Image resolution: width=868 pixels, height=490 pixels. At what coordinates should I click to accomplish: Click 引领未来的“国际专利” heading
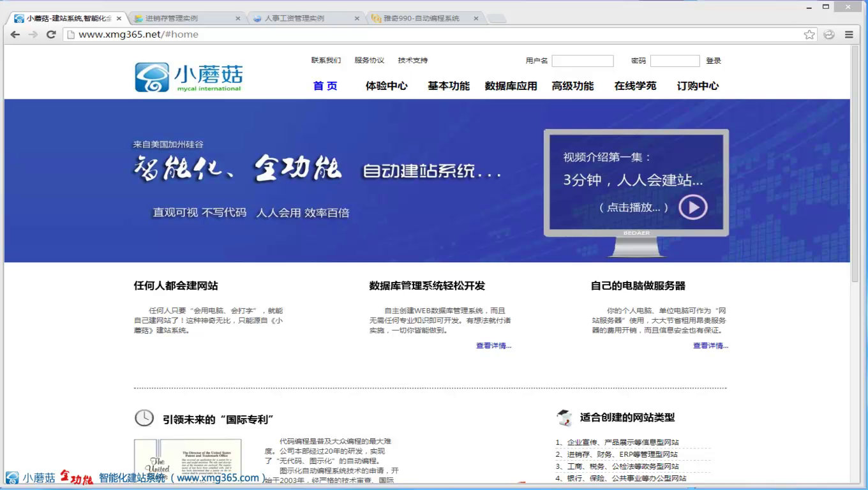[218, 419]
